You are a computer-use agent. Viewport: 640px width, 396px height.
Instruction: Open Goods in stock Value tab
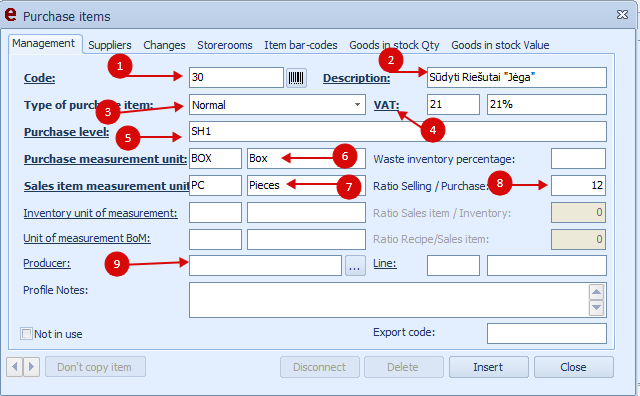[x=500, y=45]
